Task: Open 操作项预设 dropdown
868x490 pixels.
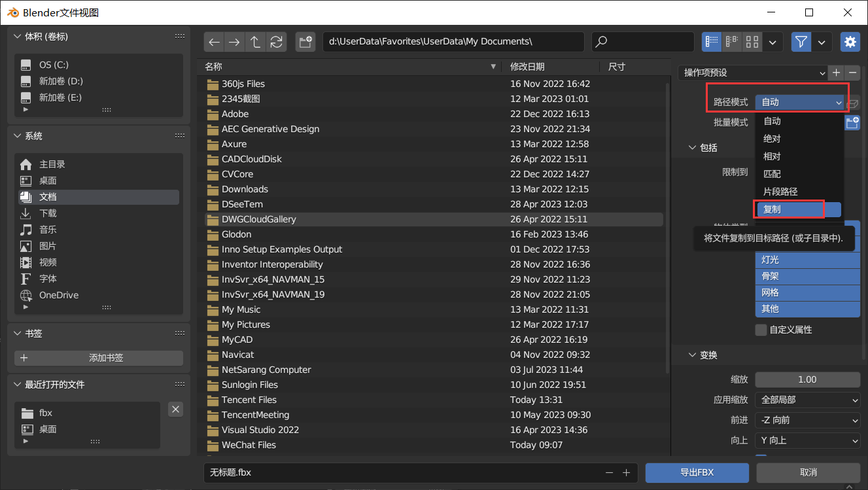Action: point(753,73)
